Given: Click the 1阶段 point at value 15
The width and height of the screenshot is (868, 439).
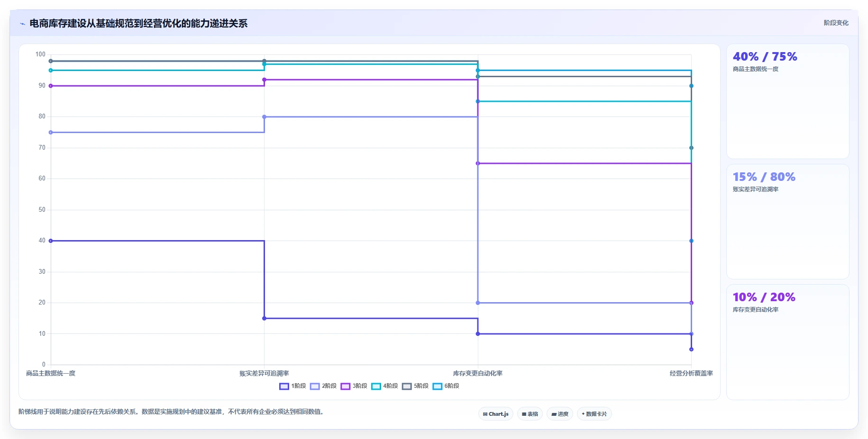Looking at the screenshot, I should (x=264, y=318).
